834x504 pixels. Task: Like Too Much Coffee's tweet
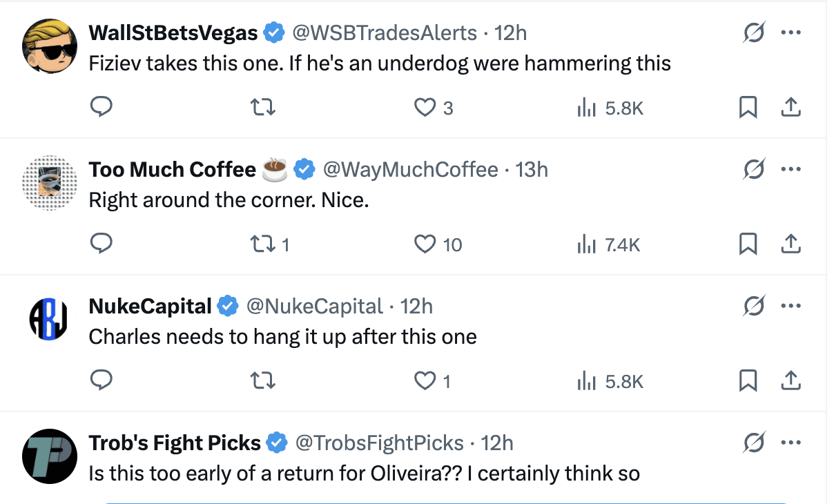pos(425,244)
